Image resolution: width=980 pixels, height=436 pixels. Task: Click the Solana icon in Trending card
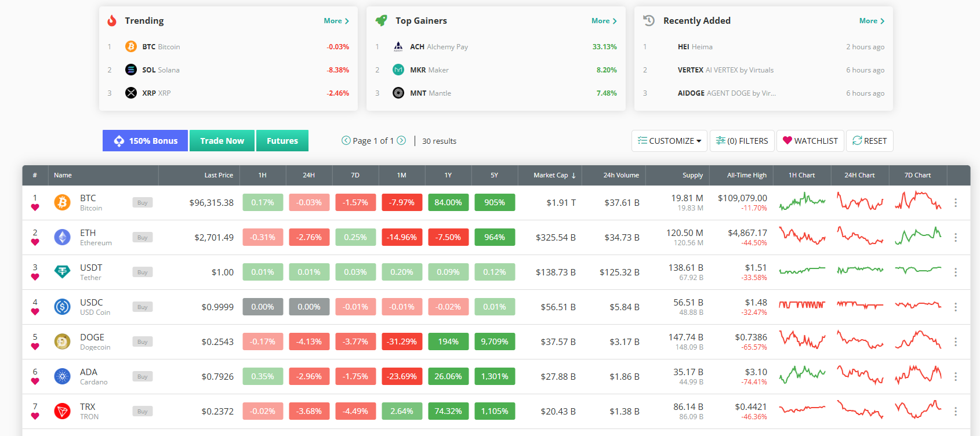pos(131,70)
